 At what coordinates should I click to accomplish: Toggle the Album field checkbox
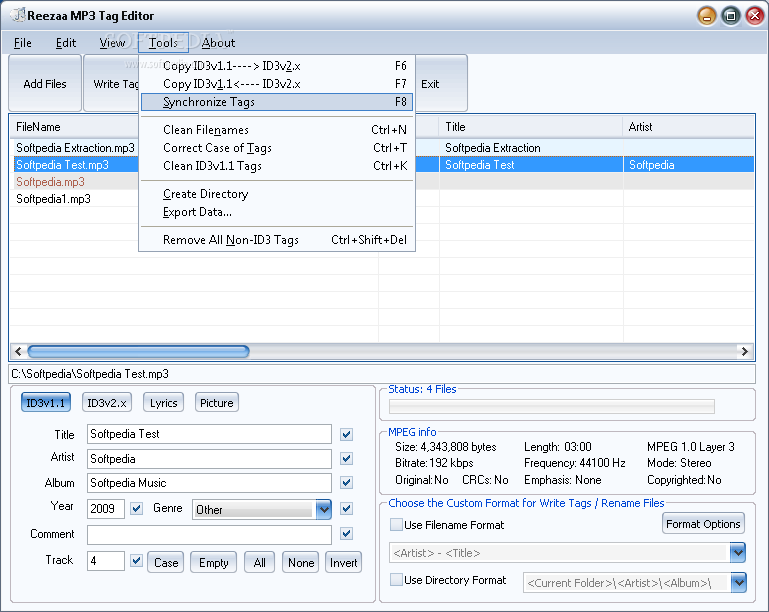pyautogui.click(x=346, y=483)
